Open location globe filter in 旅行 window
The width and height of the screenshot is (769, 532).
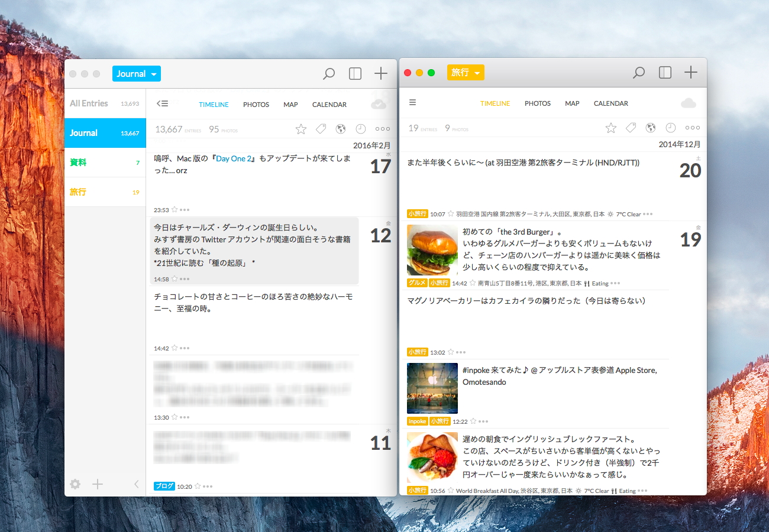coord(650,128)
